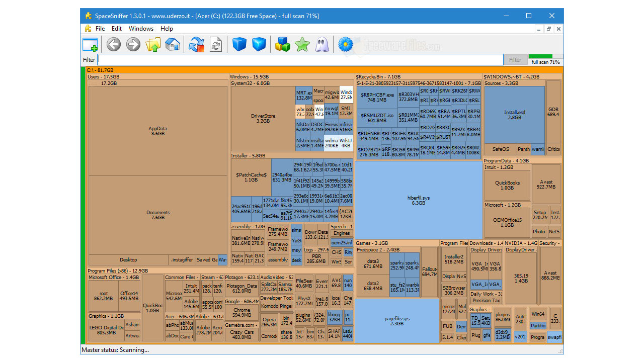Image resolution: width=644 pixels, height=362 pixels.
Task: Click the blue flower toolbar icon
Action: (346, 45)
